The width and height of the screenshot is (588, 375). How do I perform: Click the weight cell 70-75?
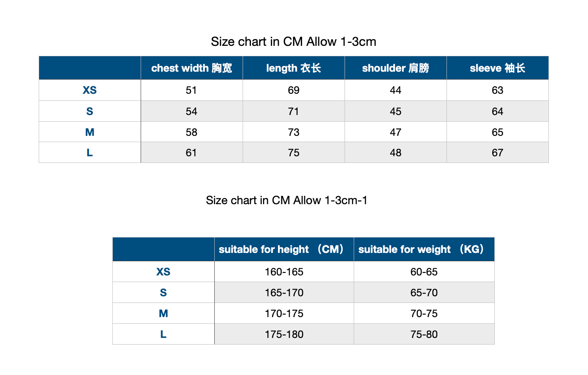coord(424,313)
